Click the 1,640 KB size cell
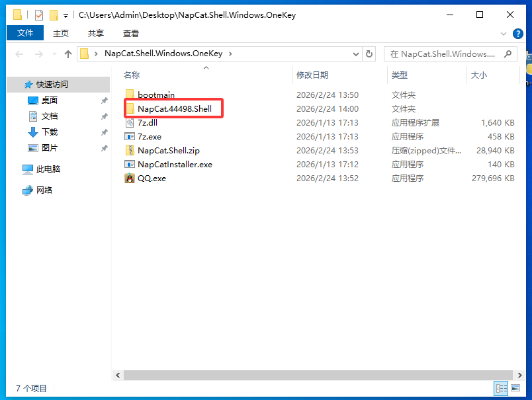Screen dimensions: 532x400 [x=498, y=123]
